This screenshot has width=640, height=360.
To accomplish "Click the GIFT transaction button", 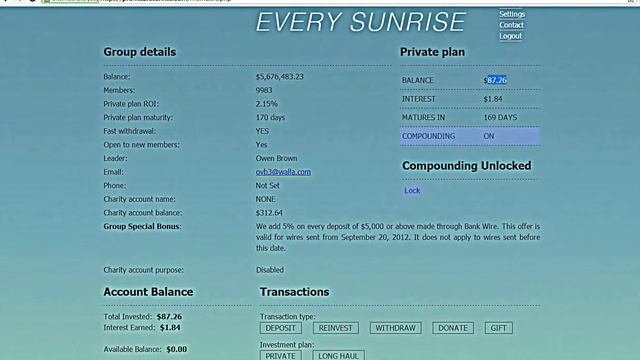I will click(498, 328).
